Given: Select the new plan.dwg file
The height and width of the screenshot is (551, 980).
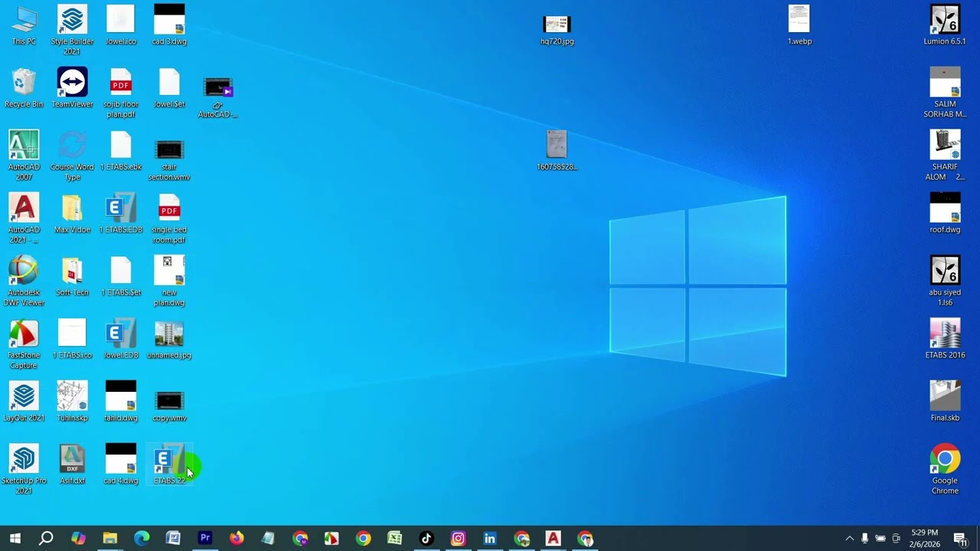Looking at the screenshot, I should [x=169, y=281].
